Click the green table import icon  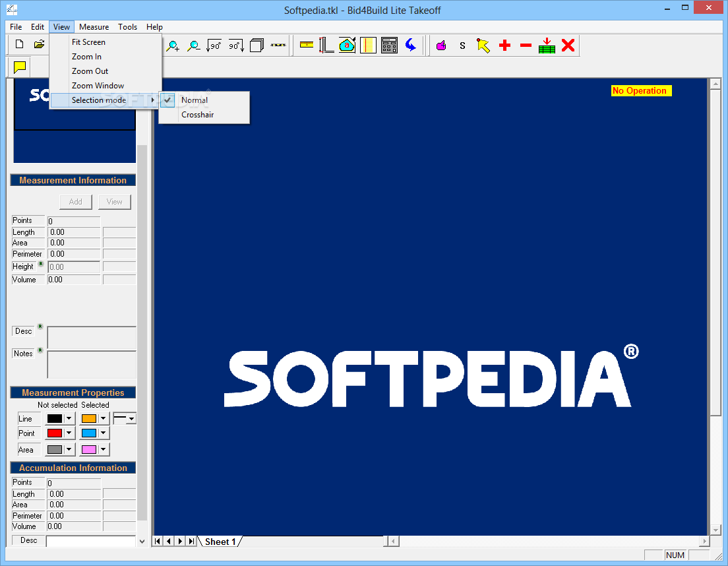tap(547, 46)
